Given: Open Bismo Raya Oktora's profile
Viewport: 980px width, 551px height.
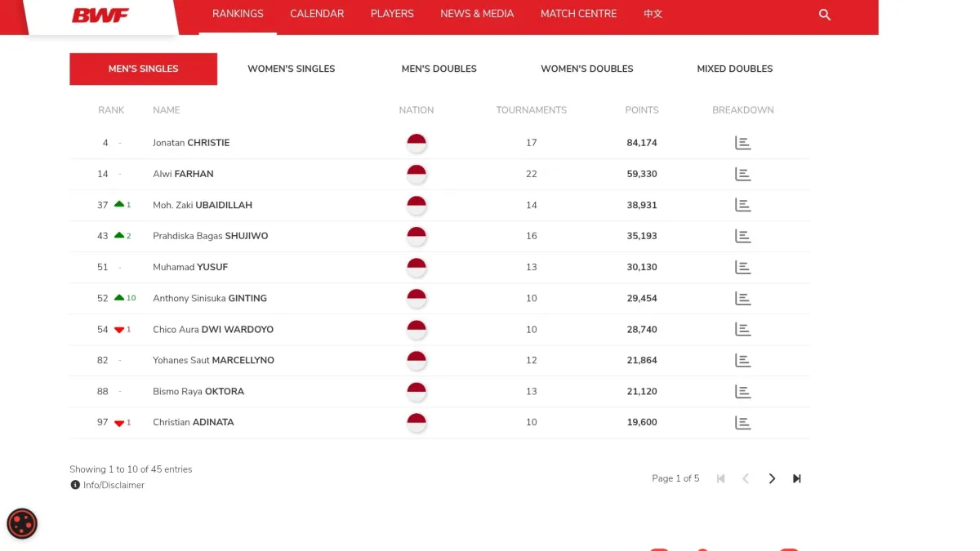Looking at the screenshot, I should pos(198,391).
